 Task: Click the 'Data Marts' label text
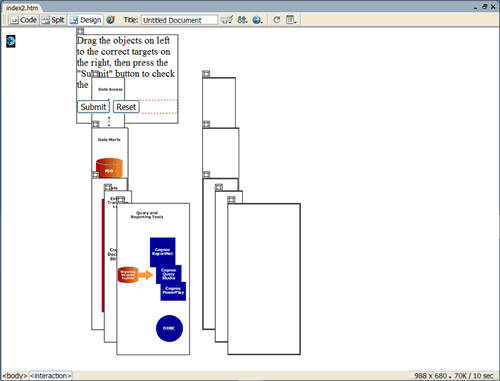point(109,140)
